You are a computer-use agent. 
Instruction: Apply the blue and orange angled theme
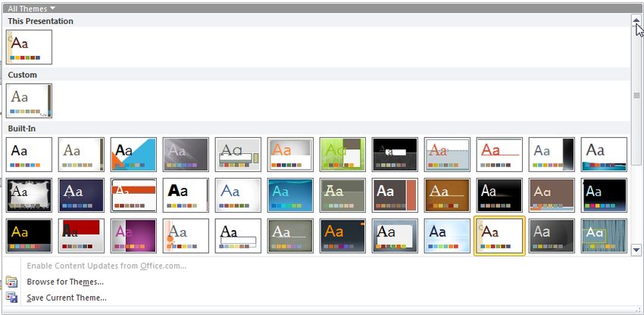pos(133,154)
